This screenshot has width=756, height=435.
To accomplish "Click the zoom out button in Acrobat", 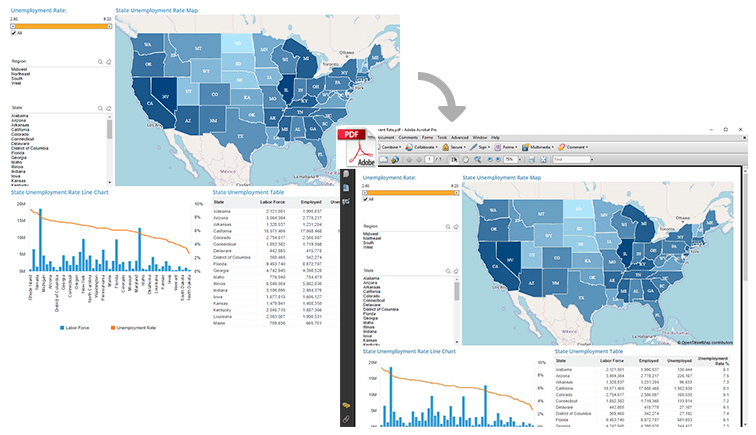I will point(490,160).
